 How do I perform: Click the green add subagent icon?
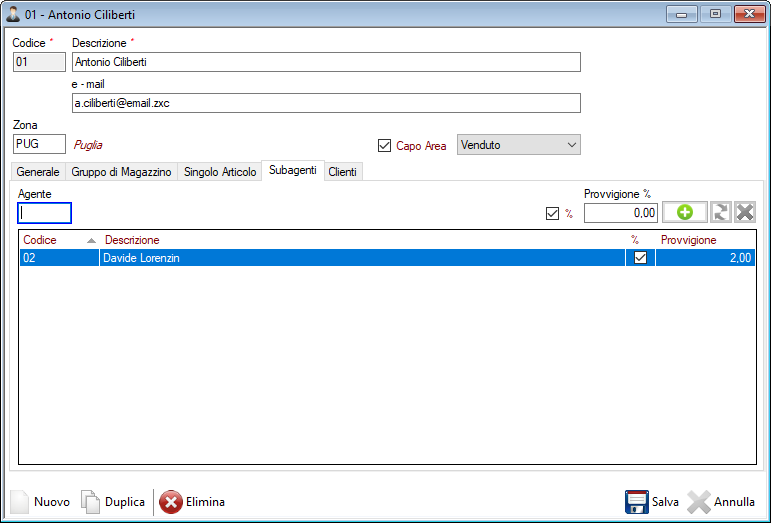685,212
